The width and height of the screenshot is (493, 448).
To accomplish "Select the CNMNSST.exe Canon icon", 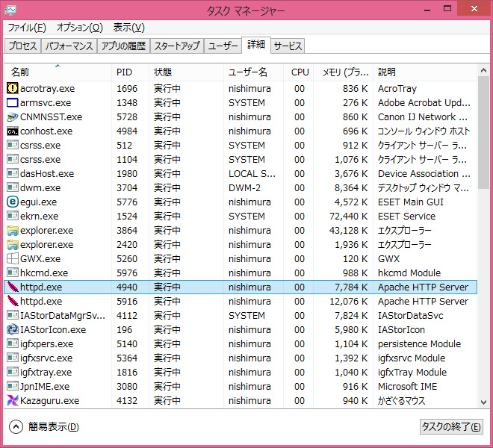I will click(x=13, y=116).
